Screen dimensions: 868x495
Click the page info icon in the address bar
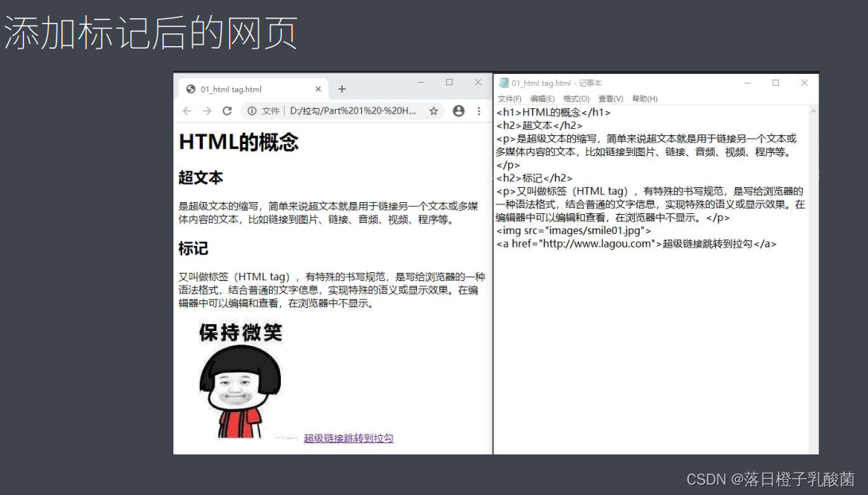(x=252, y=111)
